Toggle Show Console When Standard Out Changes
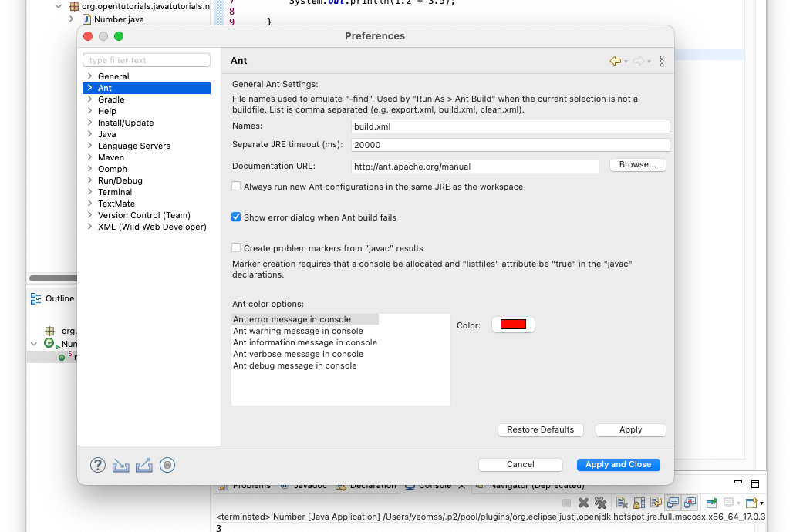 673,503
